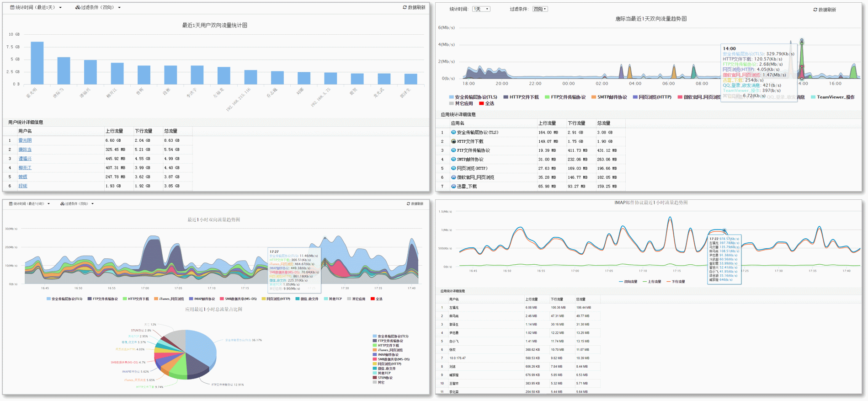Click the icon beside 迅雷_下载 table row

[x=453, y=186]
